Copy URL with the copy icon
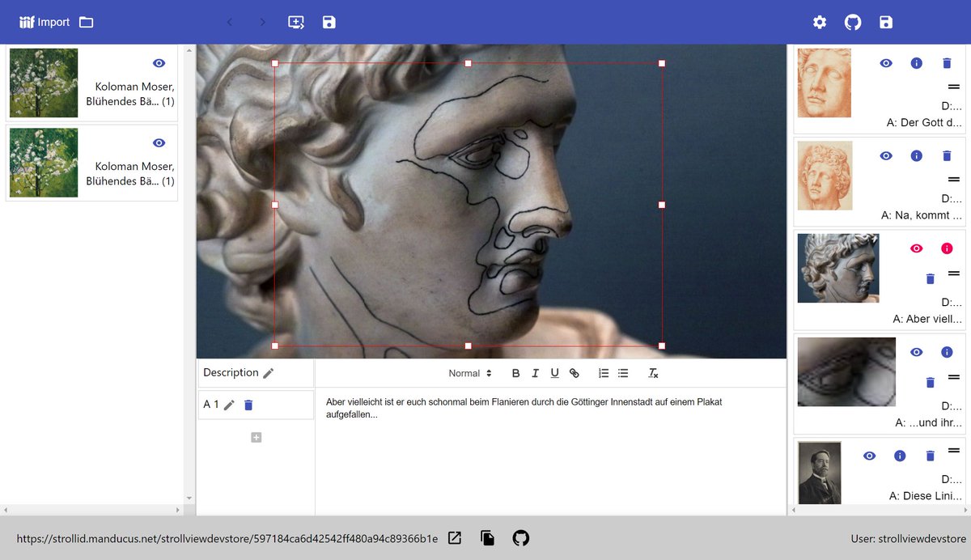Image resolution: width=971 pixels, height=560 pixels. [487, 538]
